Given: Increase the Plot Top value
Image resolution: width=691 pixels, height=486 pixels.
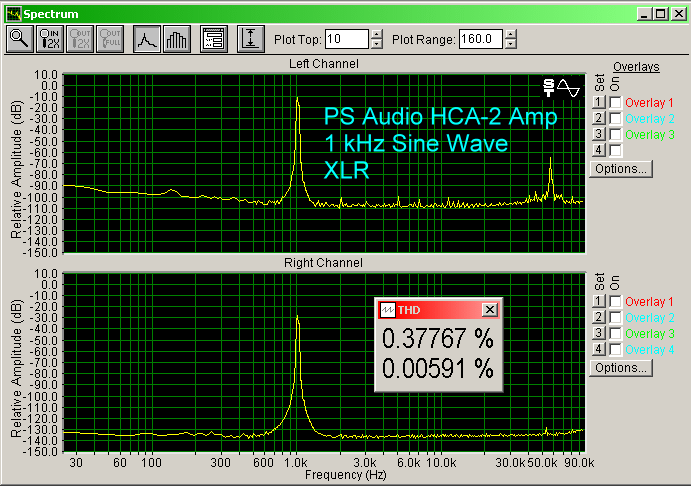Looking at the screenshot, I should (x=376, y=35).
